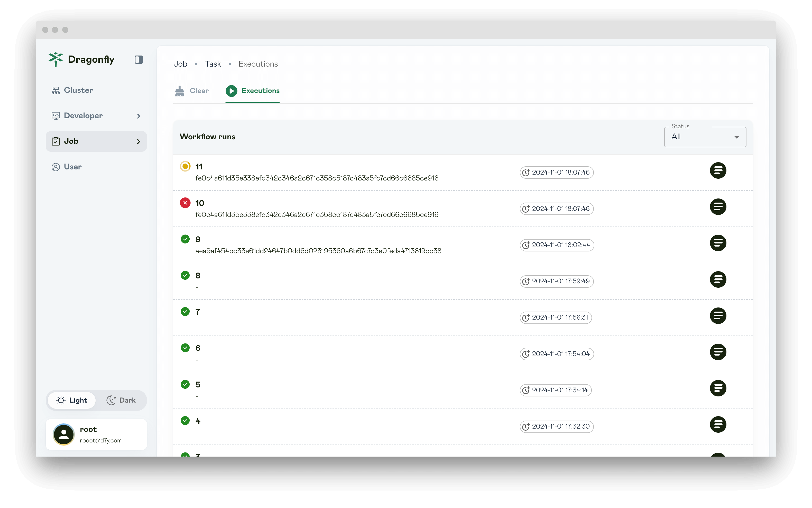Click timestamp 2024-11-01 17:56:31
812x508 pixels.
coord(556,317)
